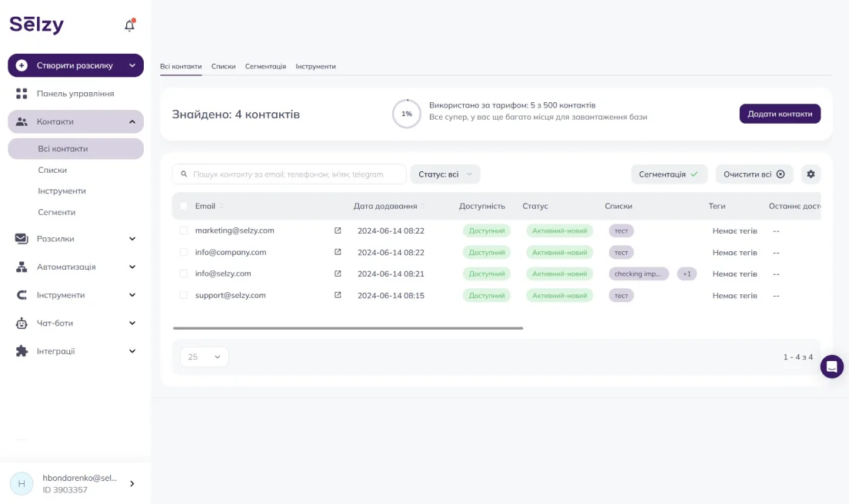
Task: Click the Чат-боти robot icon
Action: 22,323
